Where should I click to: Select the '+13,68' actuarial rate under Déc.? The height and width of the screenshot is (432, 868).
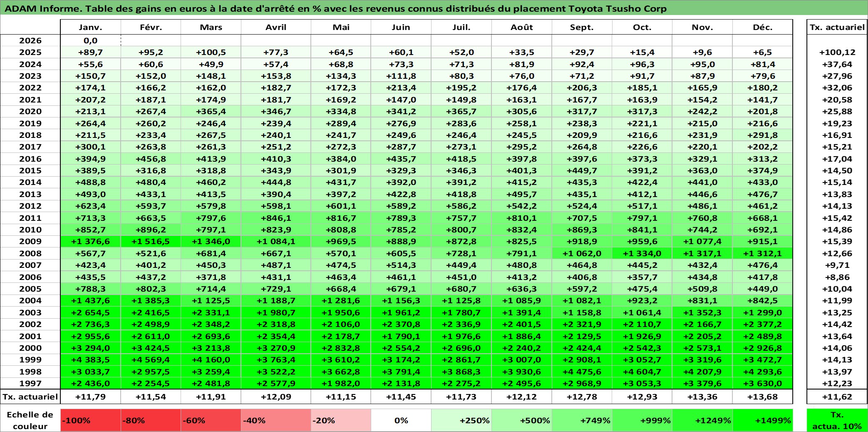click(763, 397)
